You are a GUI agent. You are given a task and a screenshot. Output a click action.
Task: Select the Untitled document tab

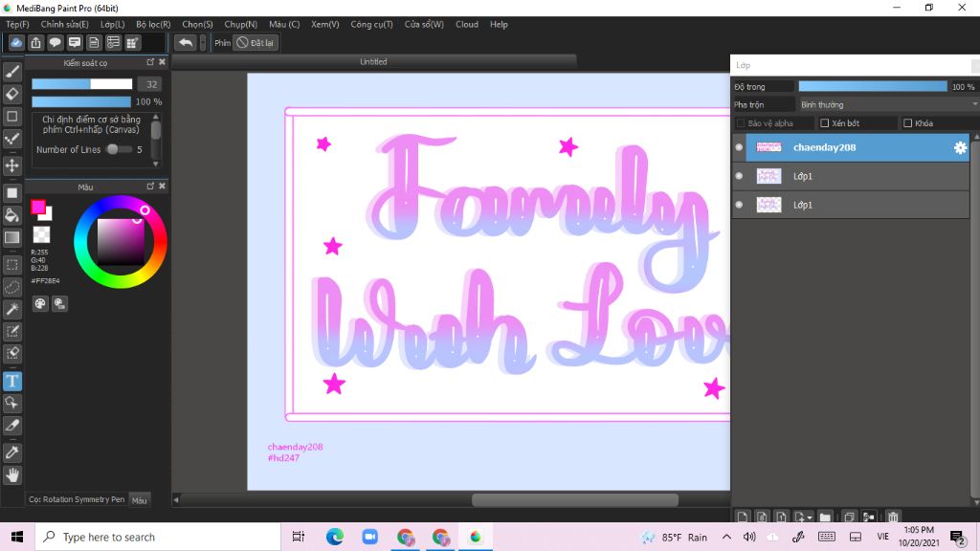(373, 62)
